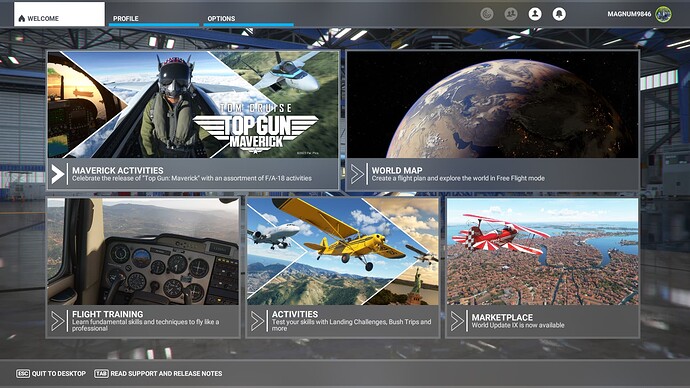
Task: Open the greyed-out circular icon beside the friends icon
Action: click(x=487, y=14)
